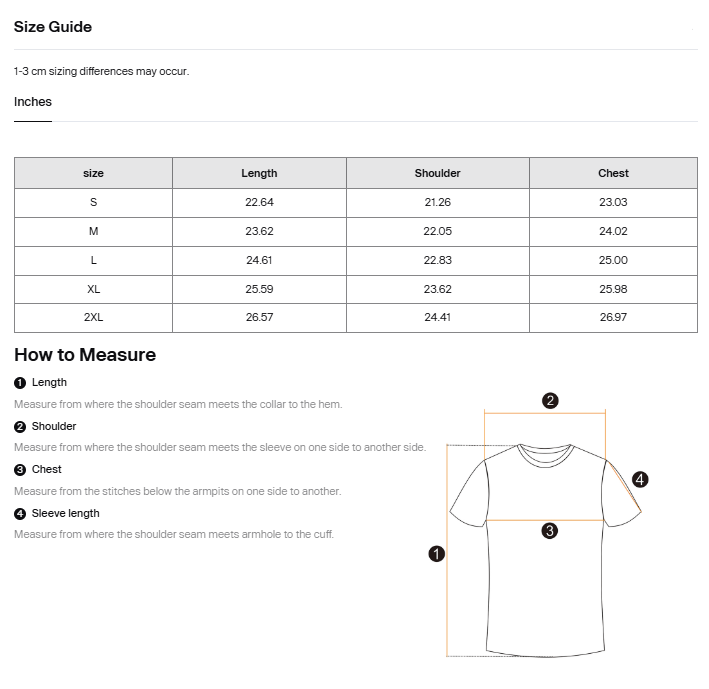
Task: Click number 2 badge beside Shoulder heading
Action: click(x=20, y=427)
